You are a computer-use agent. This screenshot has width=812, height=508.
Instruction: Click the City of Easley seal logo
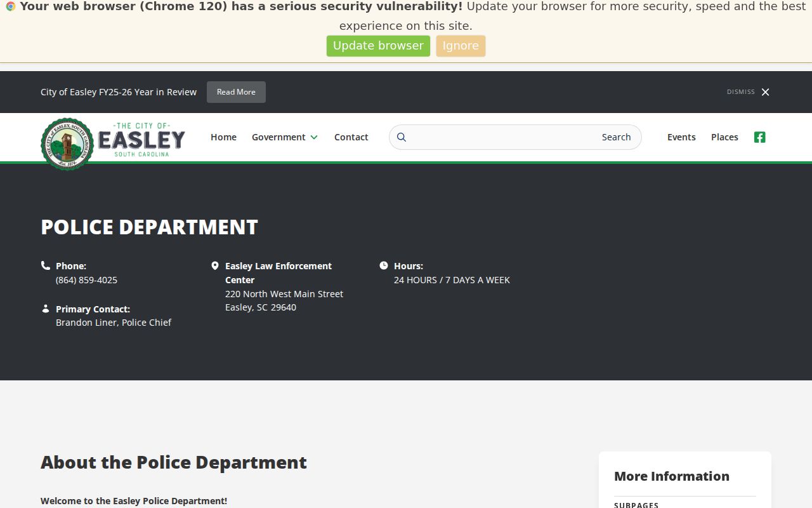coord(67,144)
